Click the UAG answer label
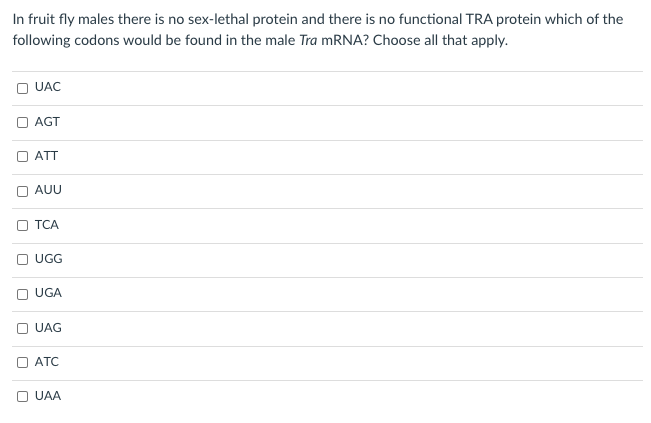 coord(48,328)
